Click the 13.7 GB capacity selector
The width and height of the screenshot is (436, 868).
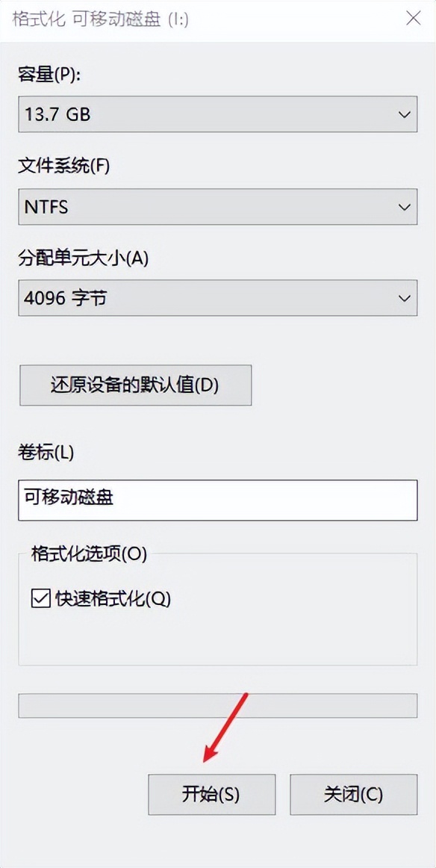[x=149, y=114]
